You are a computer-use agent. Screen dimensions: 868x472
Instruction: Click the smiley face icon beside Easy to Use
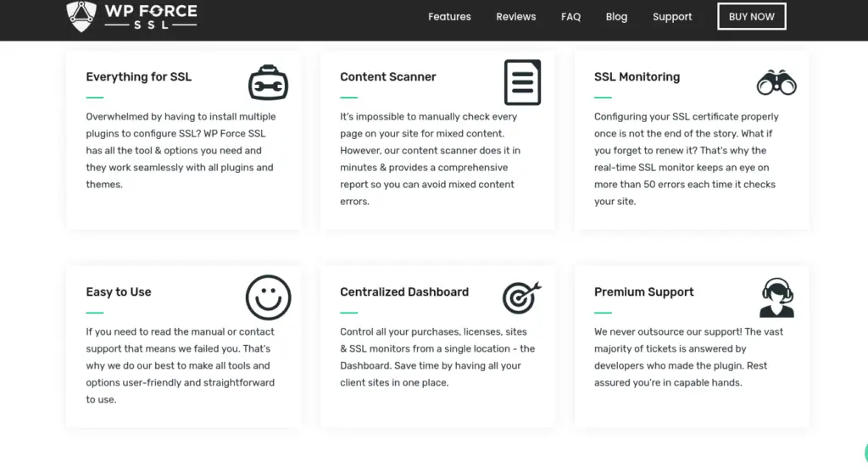268,297
